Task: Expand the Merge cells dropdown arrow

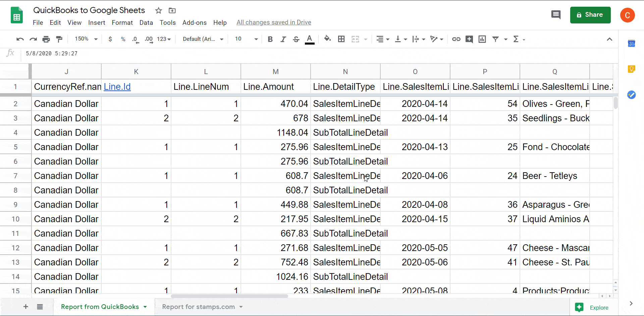Action: click(x=366, y=39)
